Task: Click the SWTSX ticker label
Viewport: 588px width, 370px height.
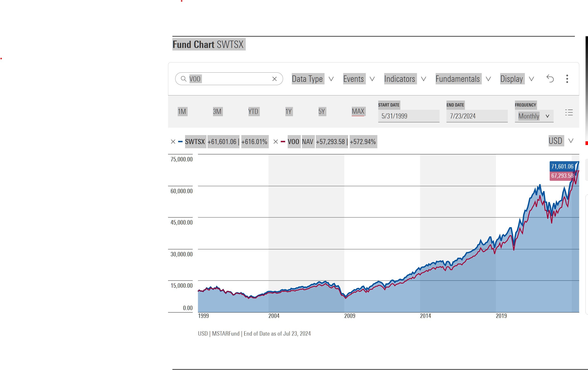Action: [195, 142]
